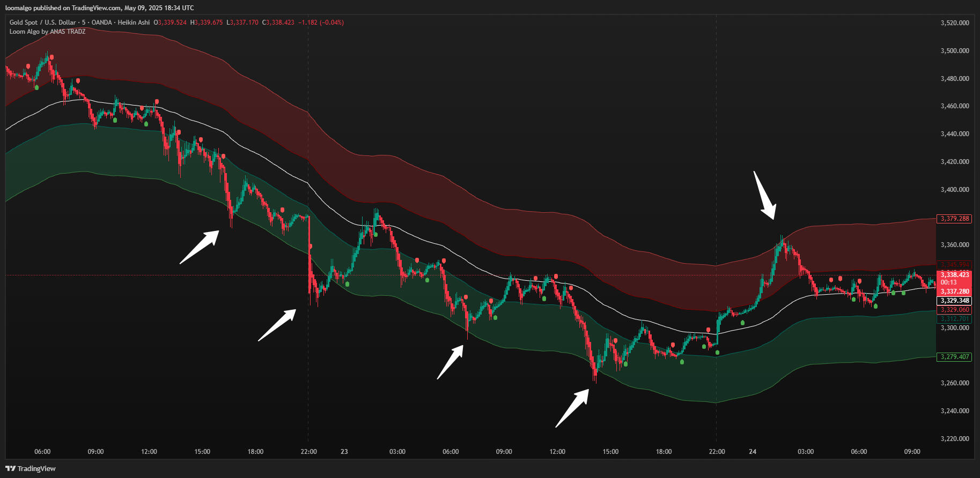Click the white arrow pointing at the first 22:00 gap-down candle
Viewport: 980px width, 478px height.
(x=277, y=325)
